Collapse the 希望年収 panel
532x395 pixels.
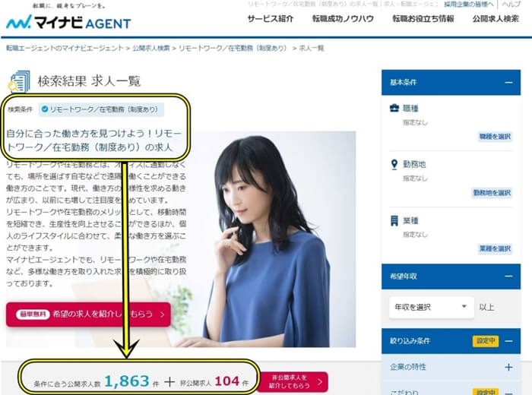click(x=508, y=276)
